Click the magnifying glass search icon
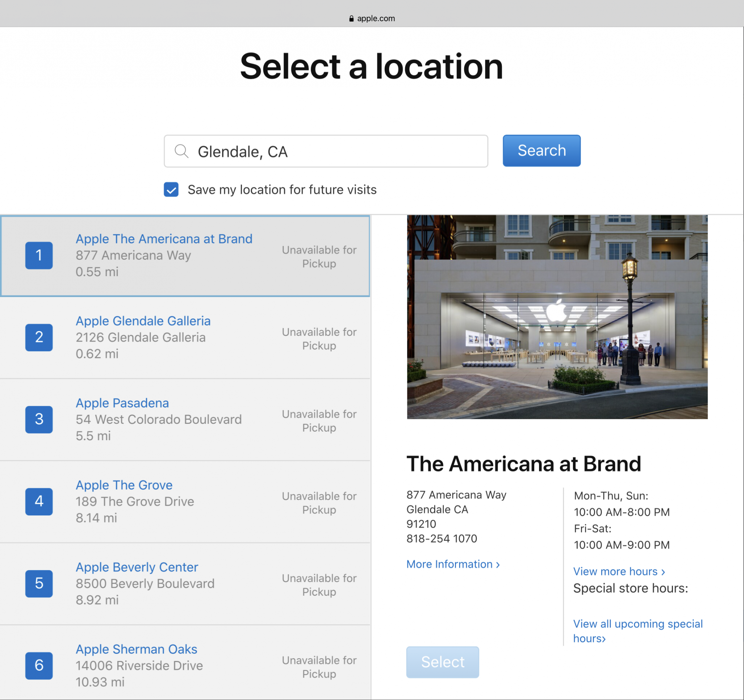This screenshot has width=744, height=700. pos(182,151)
